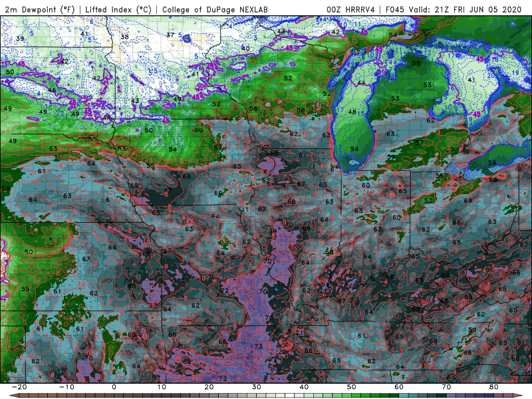This screenshot has width=532, height=399.
Task: Click the "2m Dewpoint (°F)" title text
Action: pos(39,9)
